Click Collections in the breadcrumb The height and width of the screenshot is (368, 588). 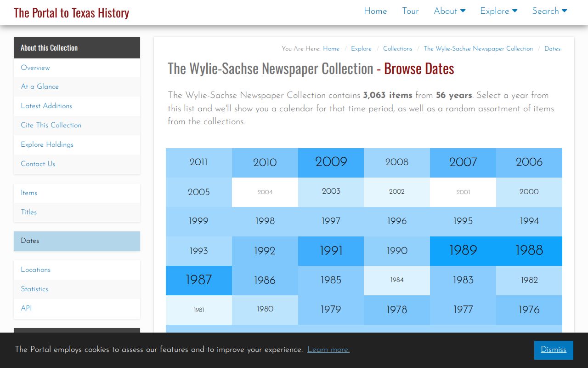pos(397,49)
